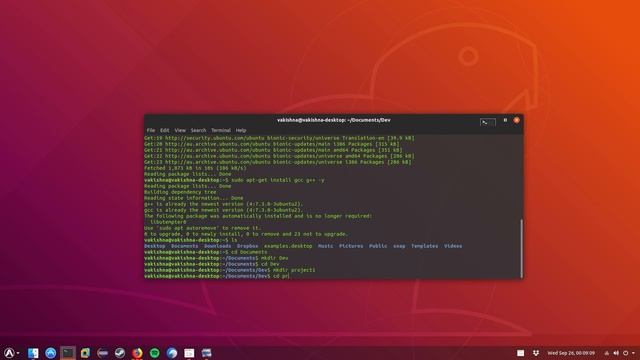This screenshot has width=640, height=360.
Task: Open the File menu in Terminal
Action: click(x=151, y=130)
